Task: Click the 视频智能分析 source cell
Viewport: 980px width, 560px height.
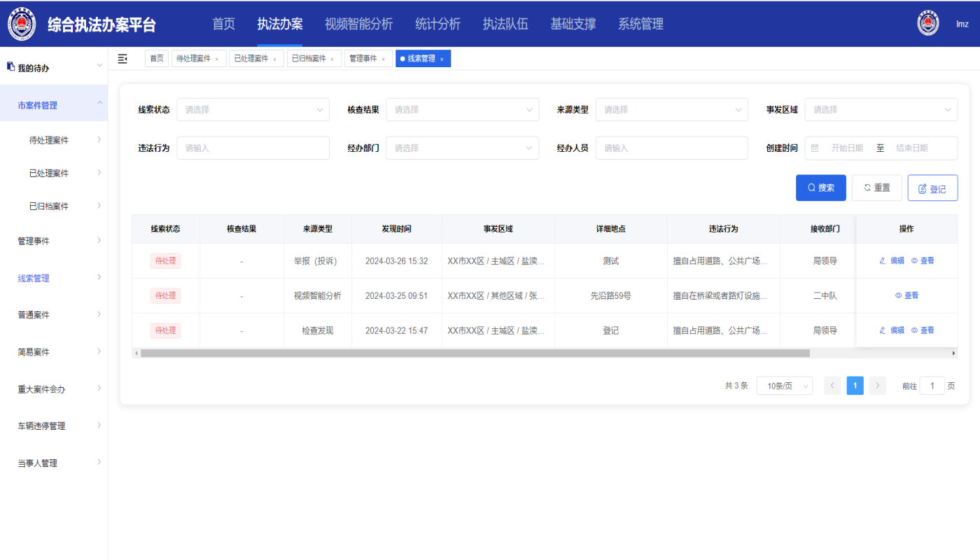Action: (318, 295)
